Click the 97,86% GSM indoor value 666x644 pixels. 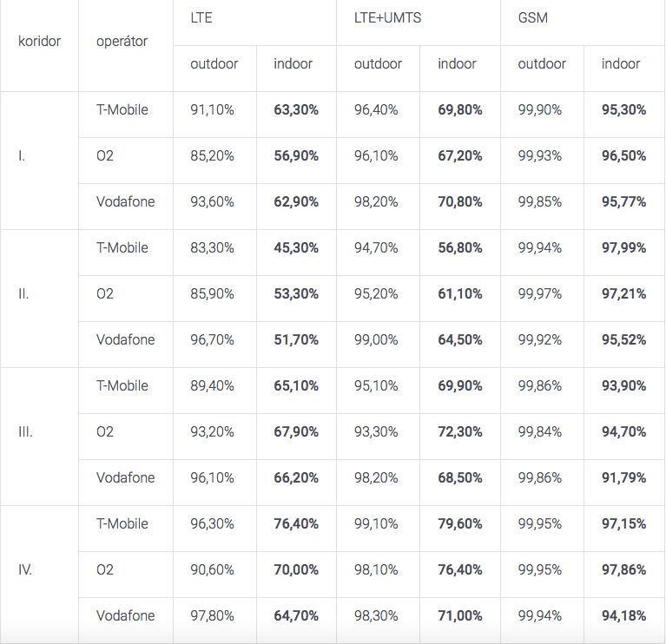click(623, 569)
